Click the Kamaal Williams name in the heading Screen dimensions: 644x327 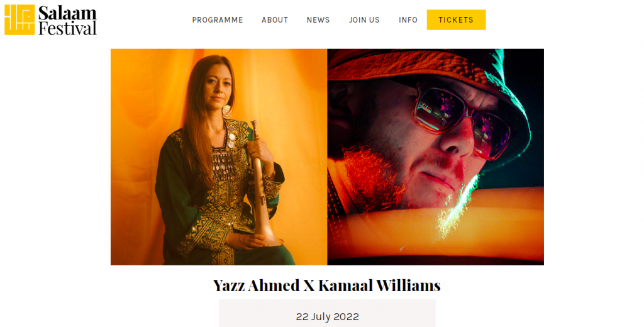click(379, 285)
